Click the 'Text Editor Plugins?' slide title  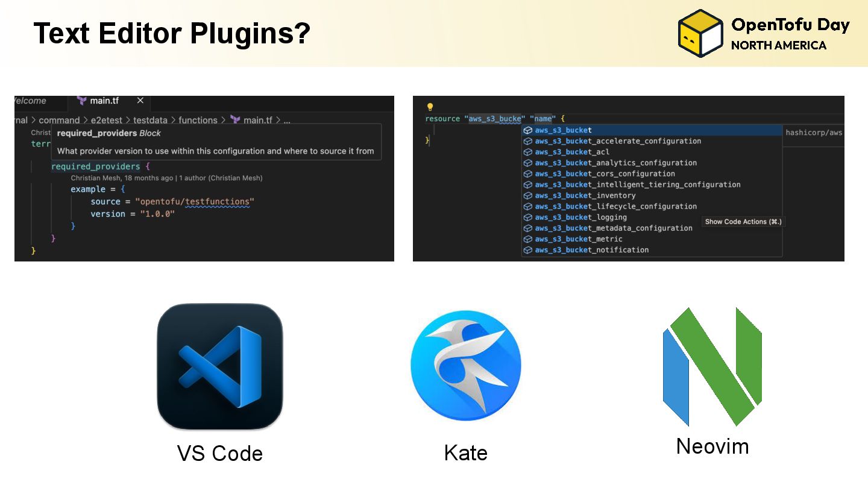172,33
